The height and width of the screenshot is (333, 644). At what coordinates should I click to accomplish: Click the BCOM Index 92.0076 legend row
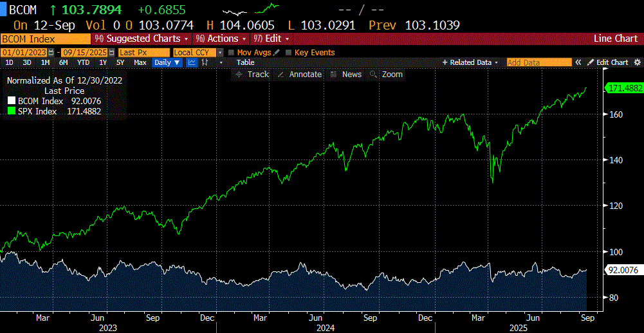pos(54,102)
